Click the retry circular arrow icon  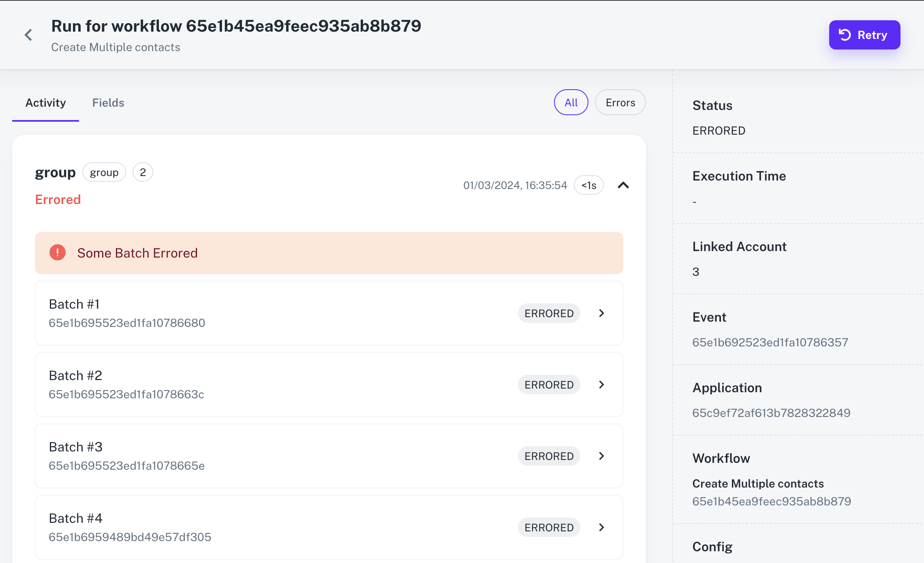[x=844, y=34]
